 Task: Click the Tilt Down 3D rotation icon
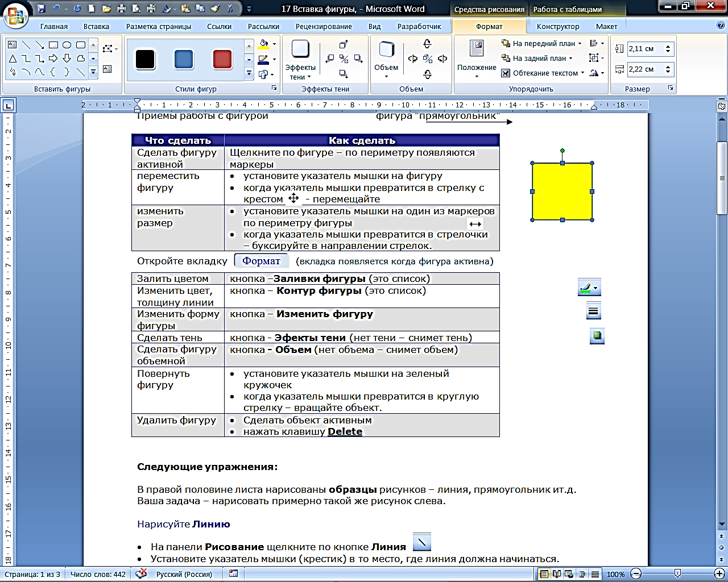coord(428,74)
